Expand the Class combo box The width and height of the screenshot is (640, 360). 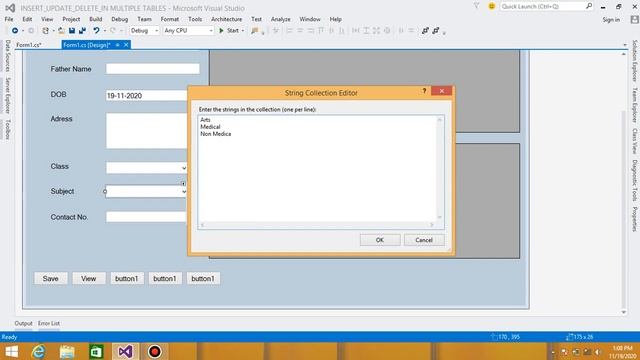tap(184, 168)
